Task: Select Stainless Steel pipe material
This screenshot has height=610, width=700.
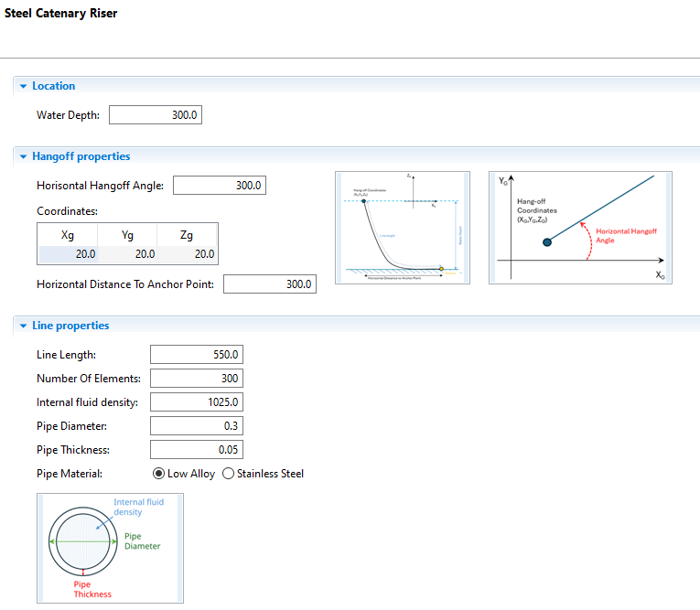Action: [x=229, y=474]
